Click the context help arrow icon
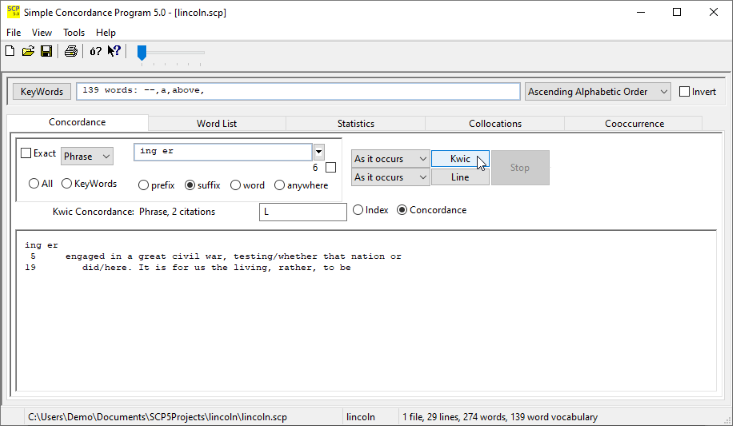Screen dimensions: 733x426 pos(115,52)
